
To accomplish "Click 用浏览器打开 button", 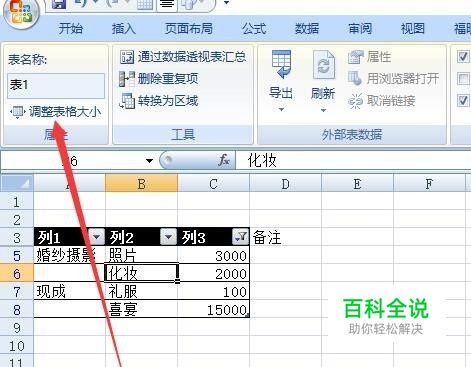I will point(394,79).
